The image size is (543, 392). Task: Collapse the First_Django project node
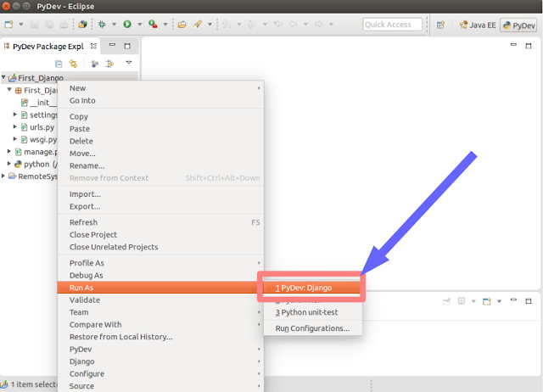tap(3, 77)
